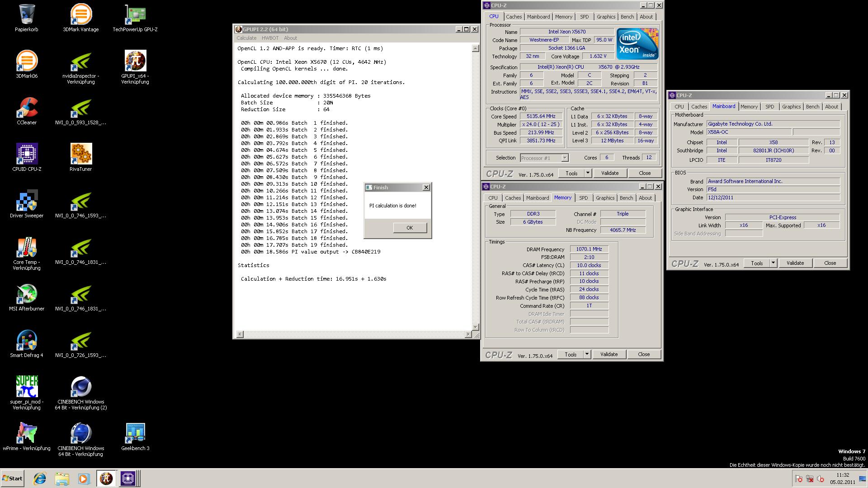
Task: Launch RivaTuner desktop icon
Action: click(81, 157)
